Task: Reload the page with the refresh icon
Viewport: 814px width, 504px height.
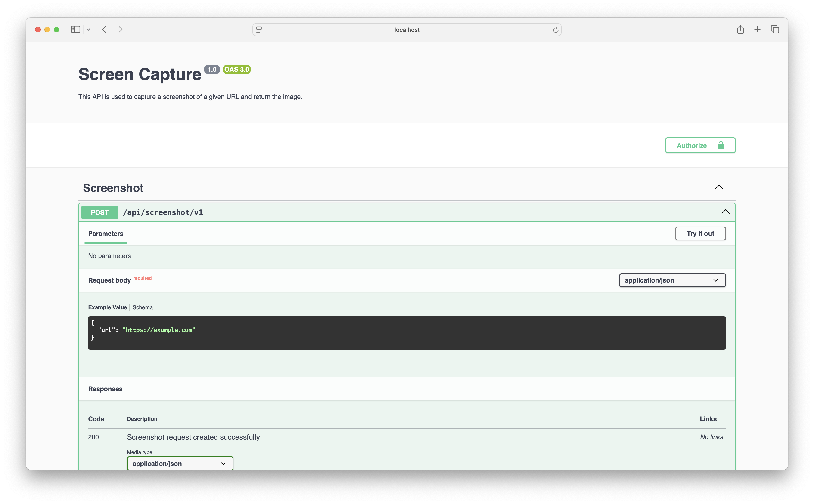Action: point(556,30)
